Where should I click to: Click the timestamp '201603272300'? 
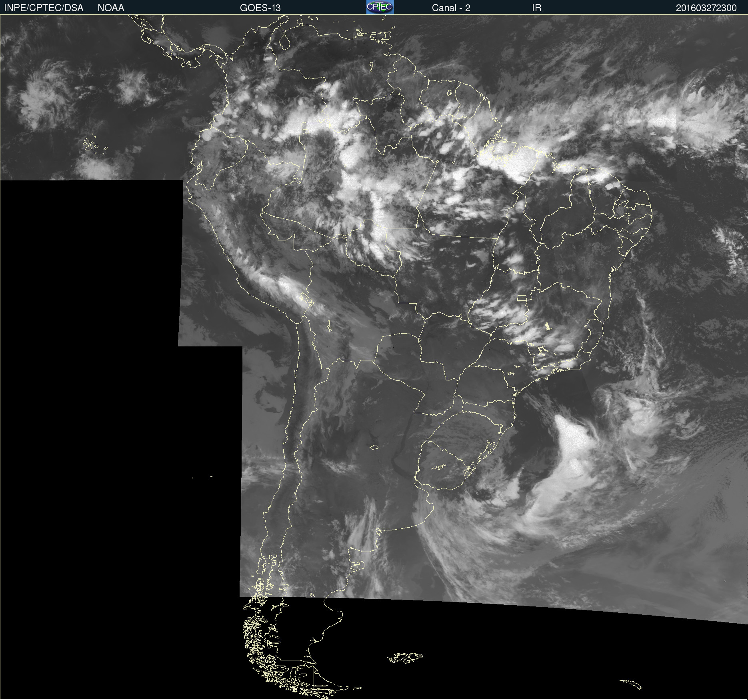point(706,8)
